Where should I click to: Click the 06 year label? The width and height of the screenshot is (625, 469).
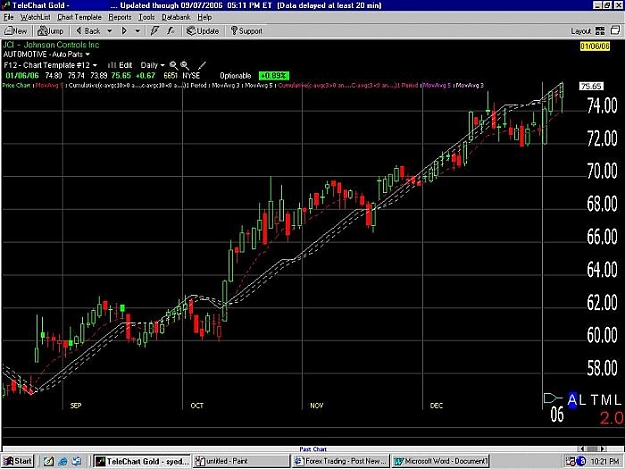557,415
